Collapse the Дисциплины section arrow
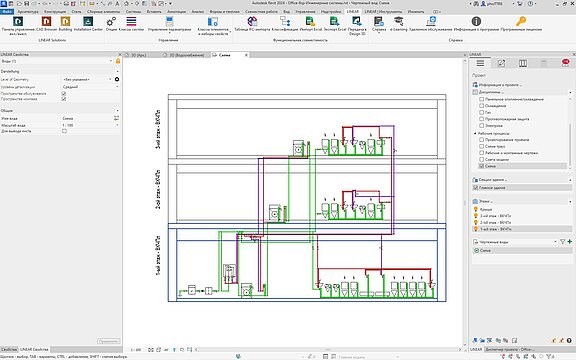 tap(570, 92)
